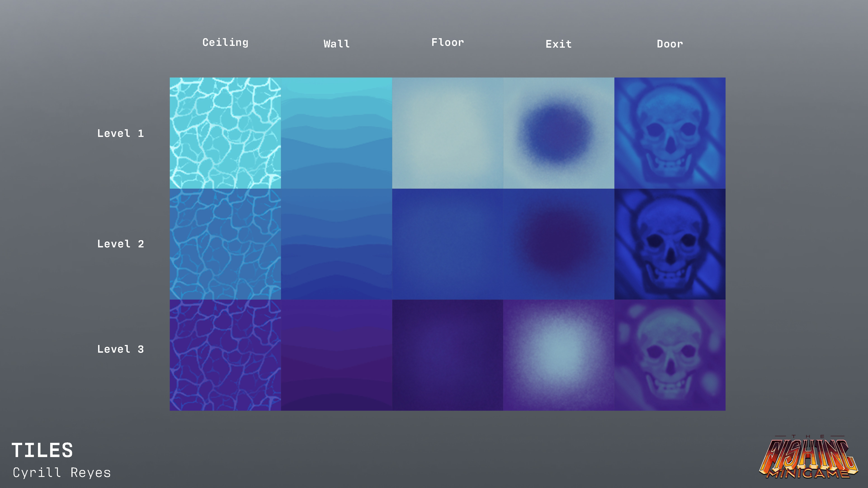
Task: Click the Ceiling column header
Action: 225,42
